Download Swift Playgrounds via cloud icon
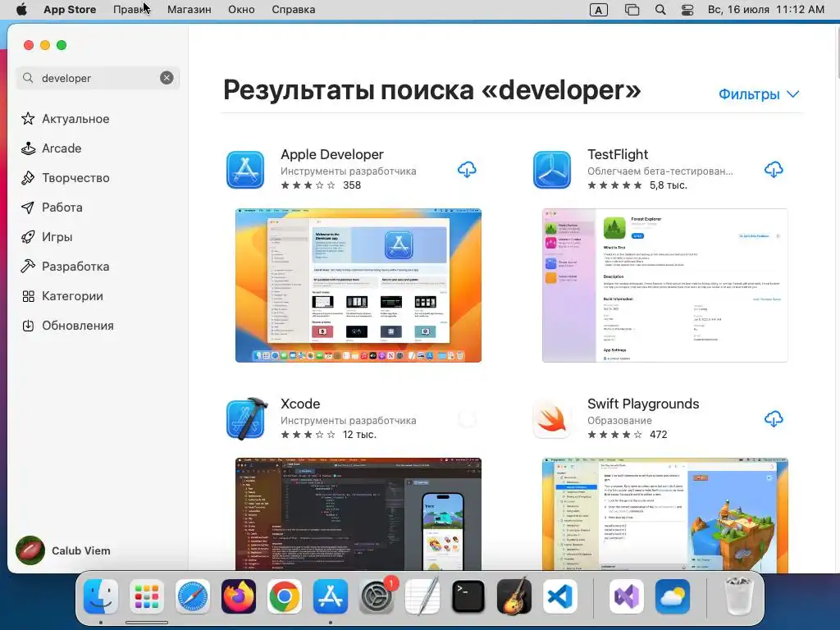The width and height of the screenshot is (840, 630). [x=773, y=419]
